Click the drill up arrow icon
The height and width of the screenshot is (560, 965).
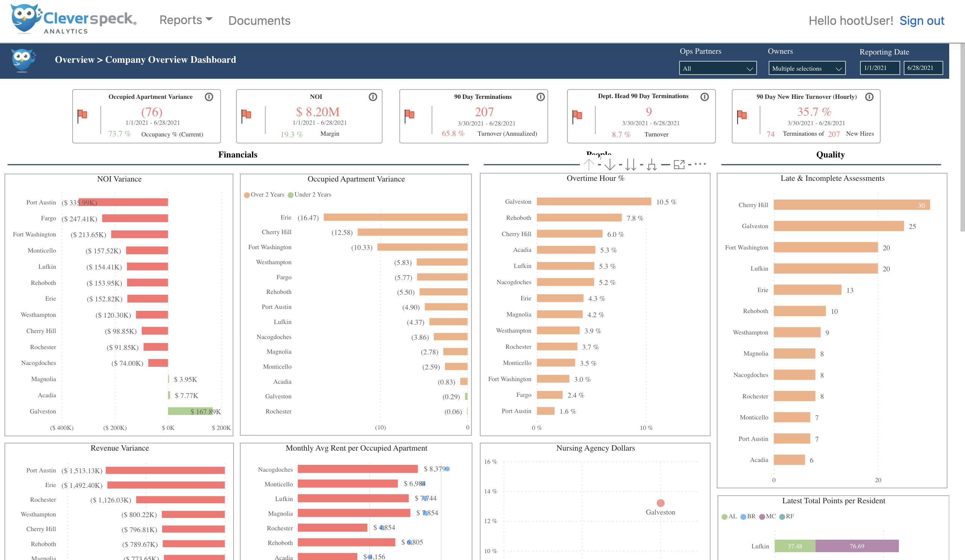tap(589, 165)
